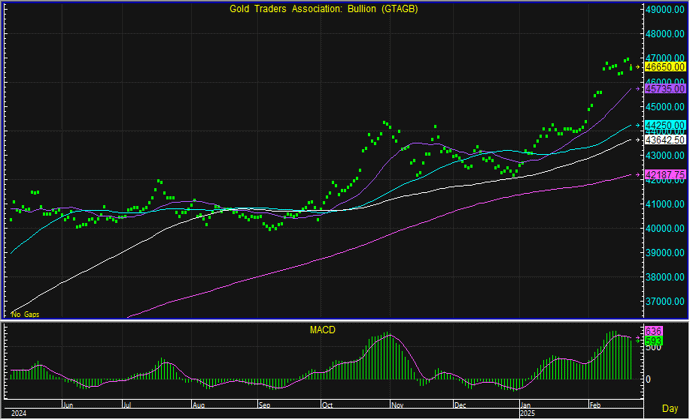690x420 pixels.
Task: Click the Nov marker on the time axis
Action: pos(395,407)
